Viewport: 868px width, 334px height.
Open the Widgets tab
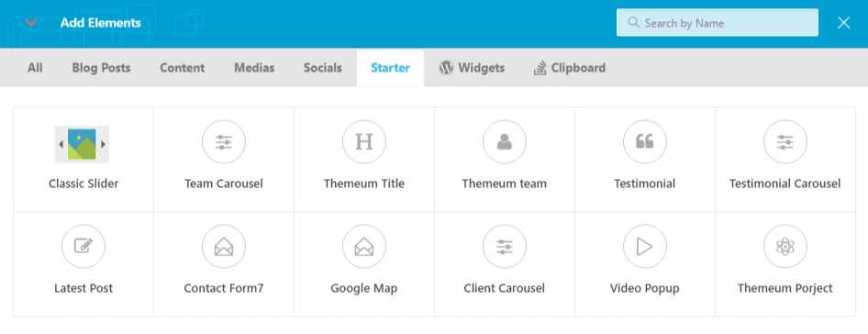click(473, 68)
